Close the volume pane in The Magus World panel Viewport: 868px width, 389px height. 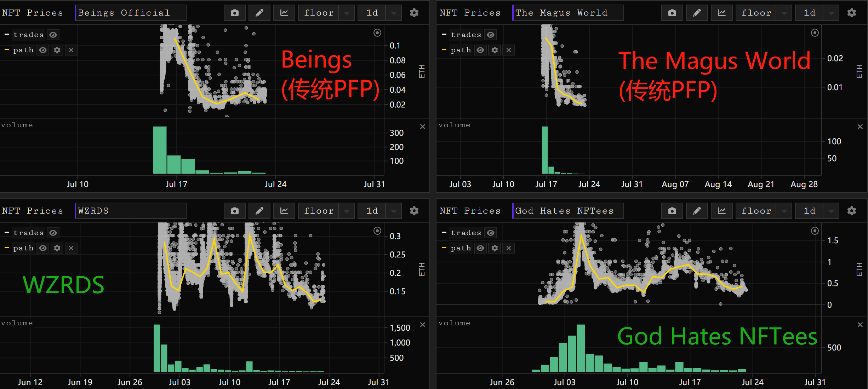click(860, 127)
